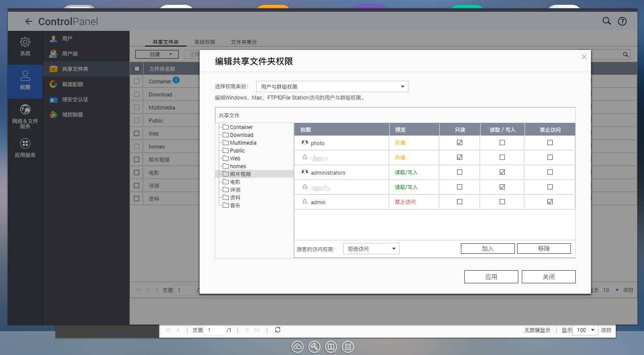
Task: Open the 选择权限类别 dropdown
Action: (x=402, y=86)
